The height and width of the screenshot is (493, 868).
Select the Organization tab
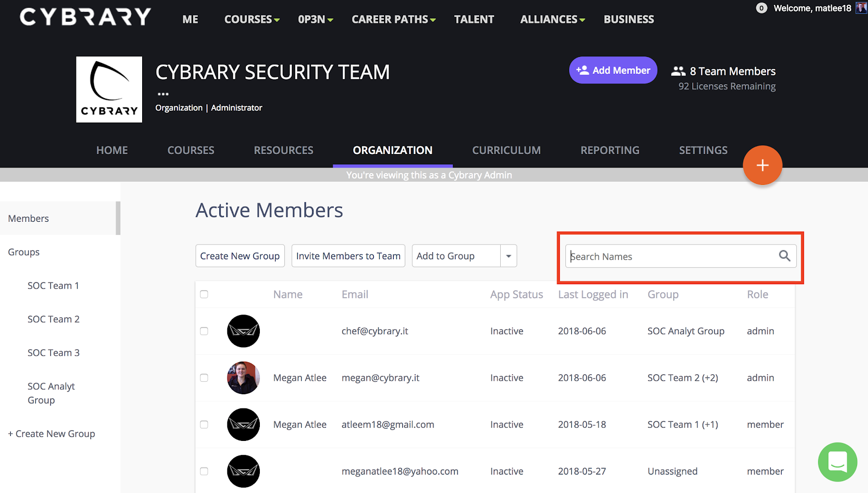393,150
